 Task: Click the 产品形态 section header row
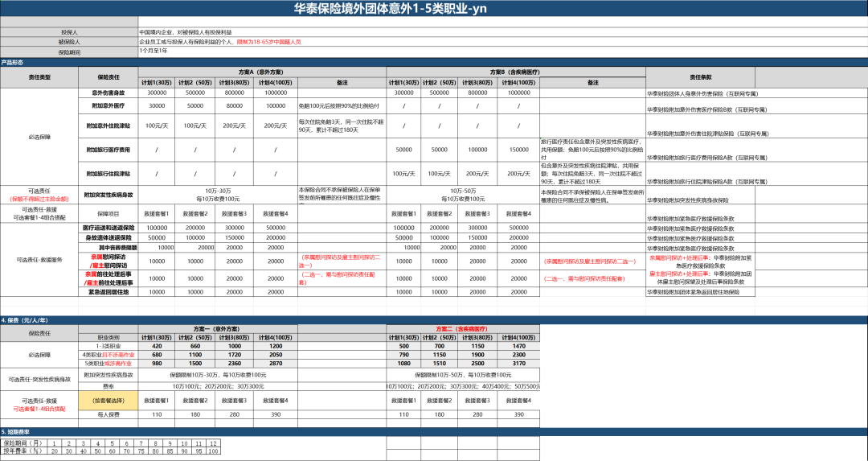(x=434, y=63)
